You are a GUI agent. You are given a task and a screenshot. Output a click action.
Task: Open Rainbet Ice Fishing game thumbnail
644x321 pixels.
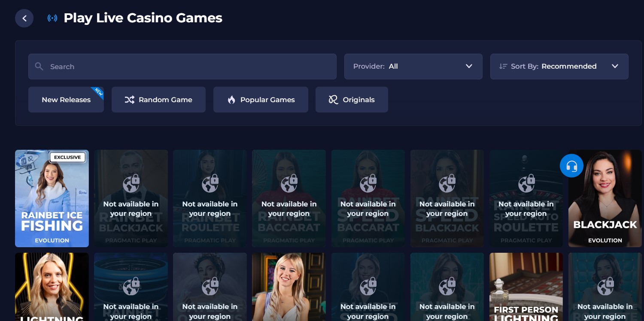tap(52, 198)
